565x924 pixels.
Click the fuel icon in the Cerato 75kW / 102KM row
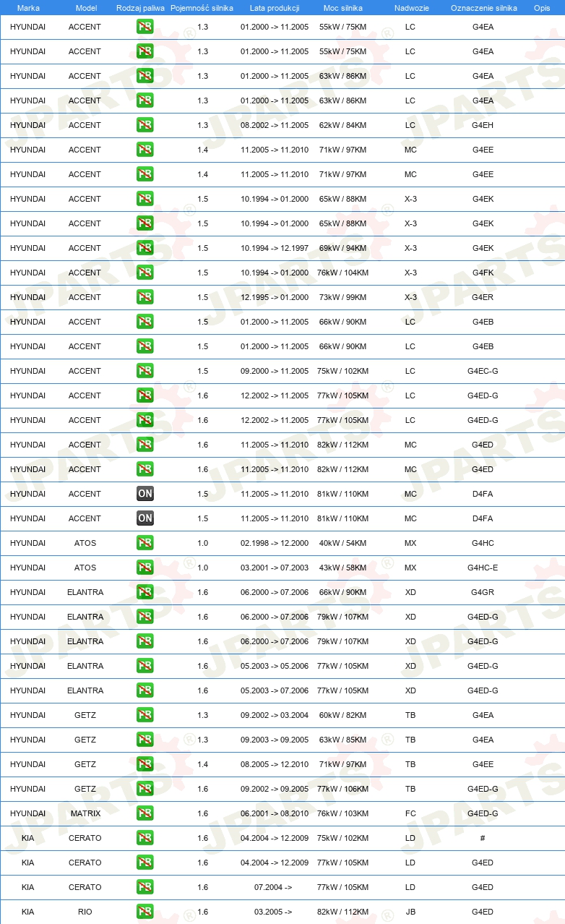point(145,838)
